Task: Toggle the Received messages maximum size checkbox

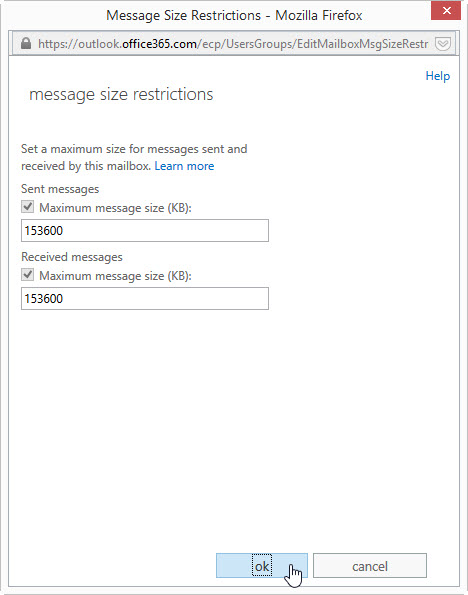Action: tap(27, 275)
